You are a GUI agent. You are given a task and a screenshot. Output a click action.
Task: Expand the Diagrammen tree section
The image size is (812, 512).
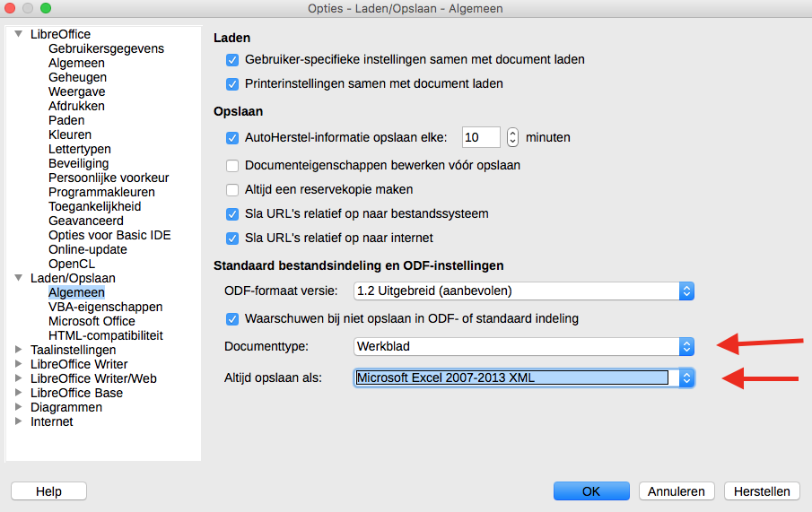click(19, 407)
